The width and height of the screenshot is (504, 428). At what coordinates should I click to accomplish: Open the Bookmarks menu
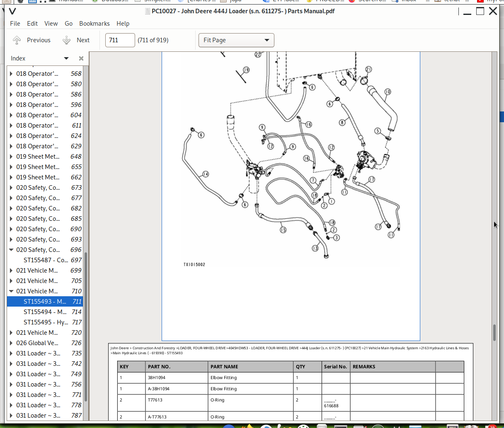pyautogui.click(x=94, y=24)
